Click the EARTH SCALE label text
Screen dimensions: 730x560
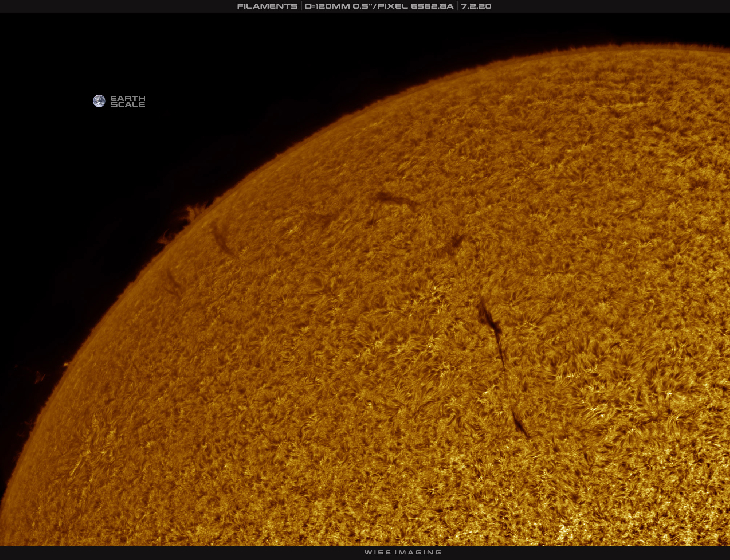click(x=127, y=102)
